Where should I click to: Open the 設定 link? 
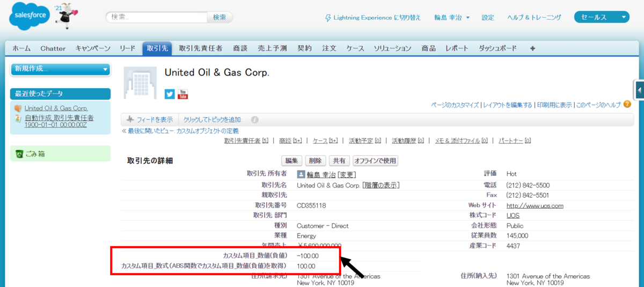(x=488, y=18)
